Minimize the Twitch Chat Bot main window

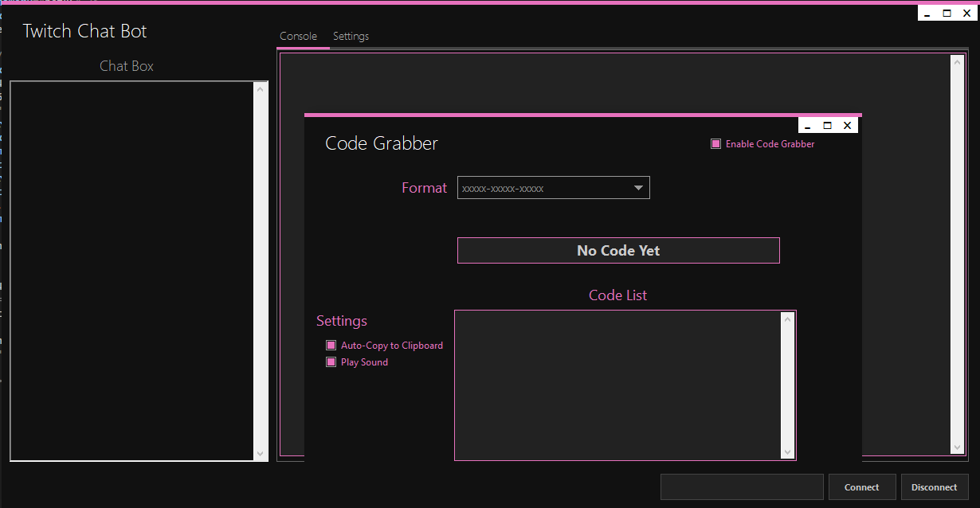927,14
